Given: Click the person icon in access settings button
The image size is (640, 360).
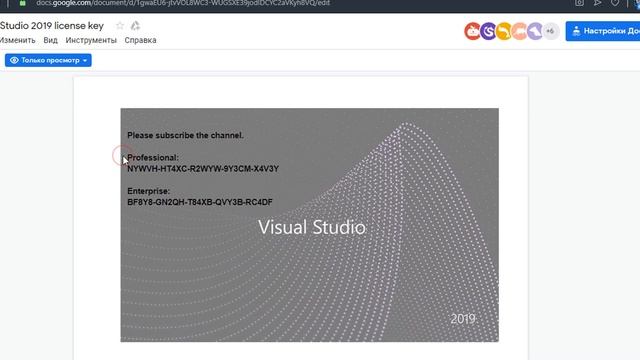Looking at the screenshot, I should click(x=576, y=31).
